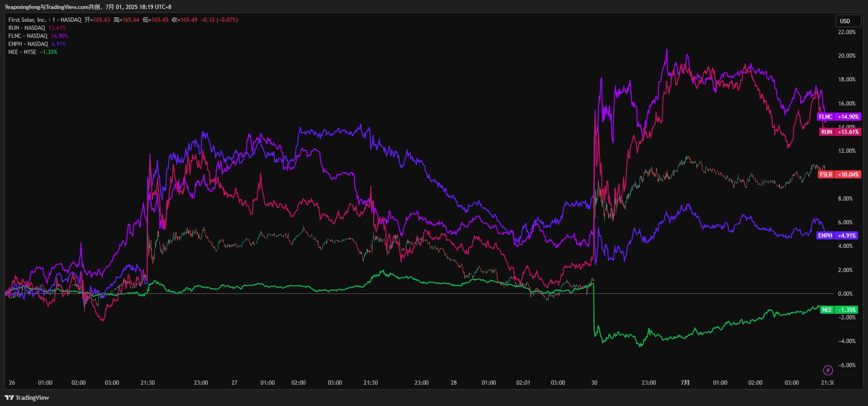
Task: Click the date 28 on time axis
Action: [454, 383]
